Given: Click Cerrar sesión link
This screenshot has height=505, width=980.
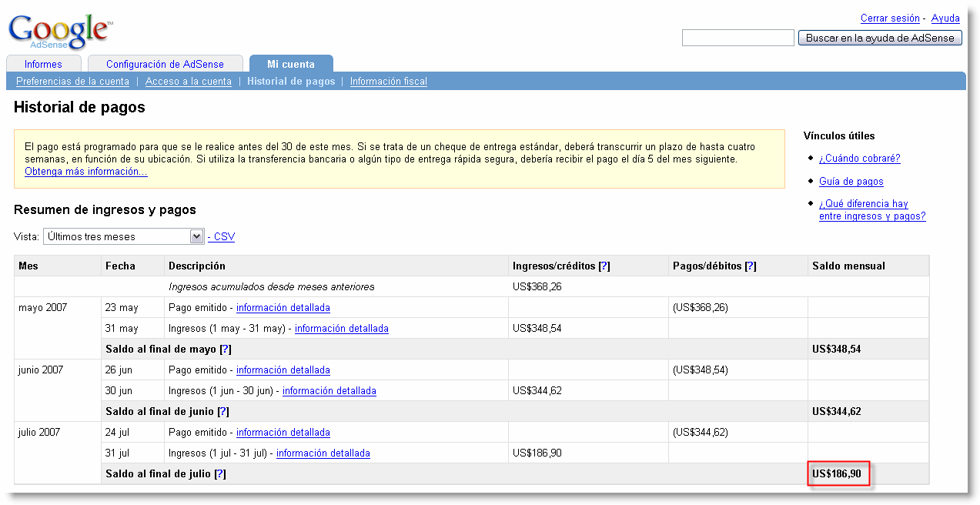Looking at the screenshot, I should pos(890,18).
